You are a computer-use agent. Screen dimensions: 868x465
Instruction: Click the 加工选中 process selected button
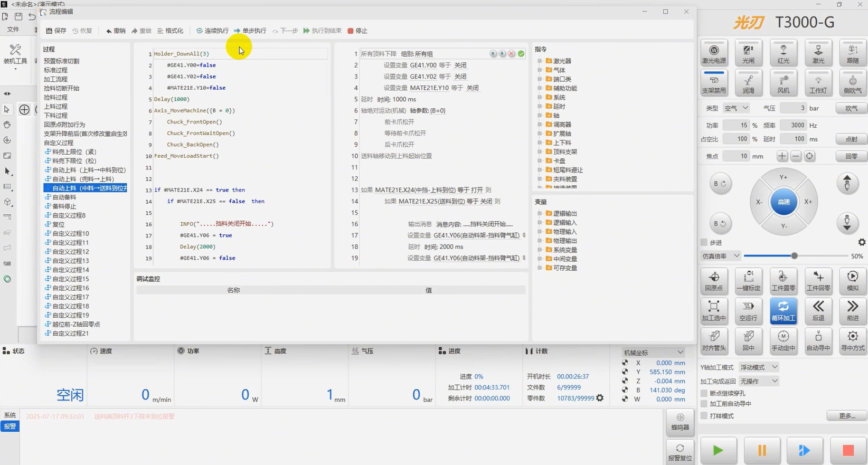point(714,311)
